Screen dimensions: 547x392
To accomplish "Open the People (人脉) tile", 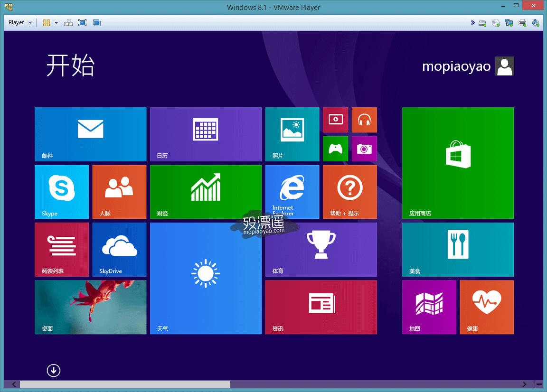I will click(x=119, y=192).
